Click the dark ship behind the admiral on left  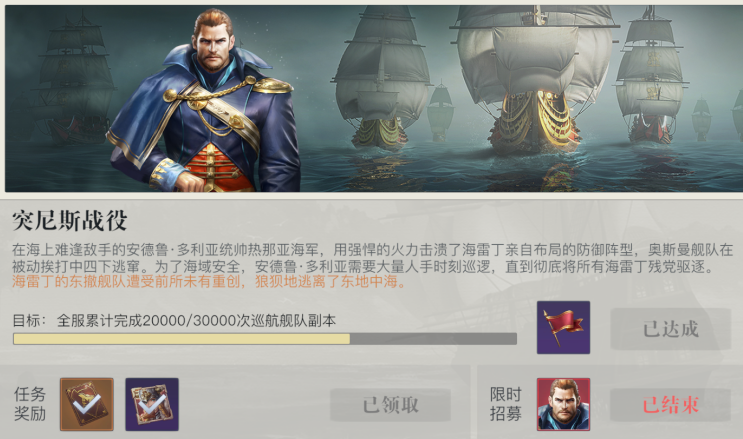[x=73, y=81]
